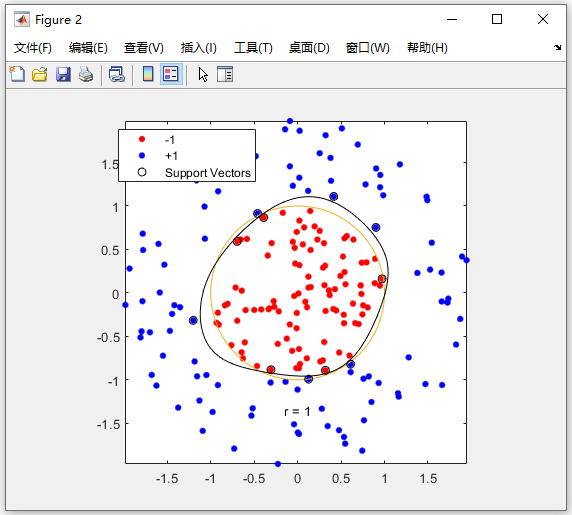Toggle the Insert Legend toolbar button

[x=171, y=74]
